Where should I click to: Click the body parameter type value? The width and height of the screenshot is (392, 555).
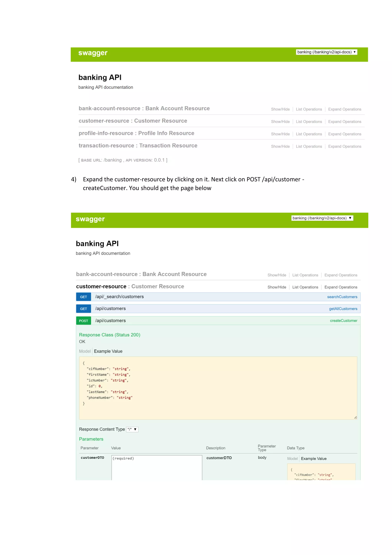(x=262, y=457)
